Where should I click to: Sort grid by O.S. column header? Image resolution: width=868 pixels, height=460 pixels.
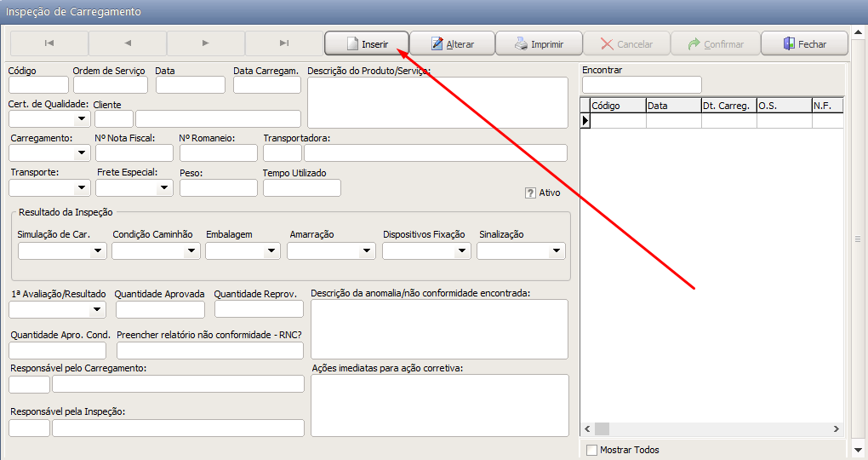pyautogui.click(x=785, y=106)
